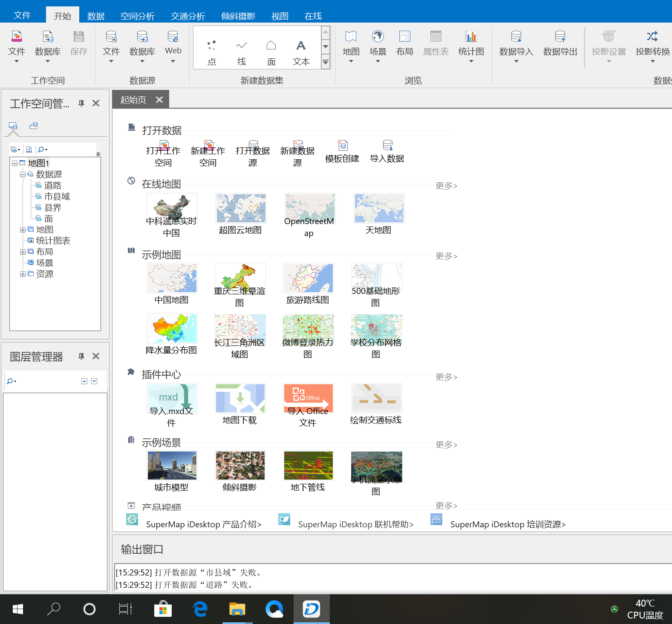The height and width of the screenshot is (624, 672).
Task: Open Microsoft Edge from taskbar
Action: [x=200, y=609]
